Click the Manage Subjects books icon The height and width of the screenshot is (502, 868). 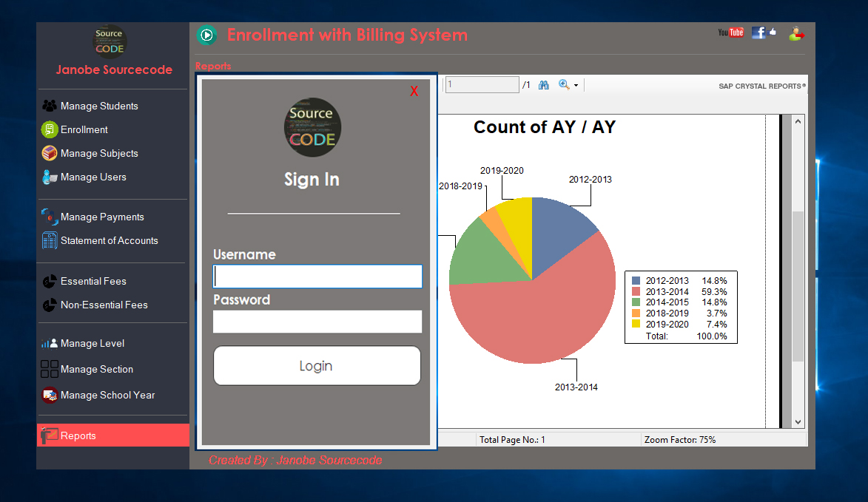click(x=50, y=153)
